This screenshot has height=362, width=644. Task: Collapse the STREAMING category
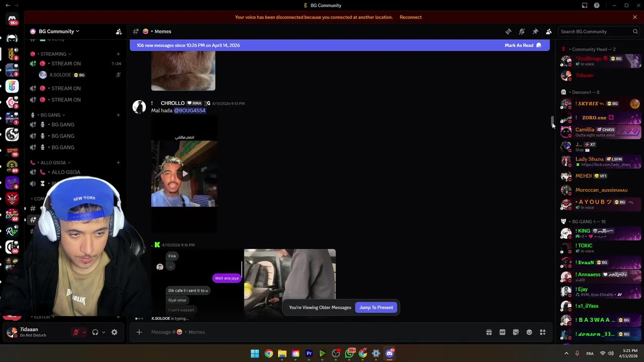click(x=53, y=54)
